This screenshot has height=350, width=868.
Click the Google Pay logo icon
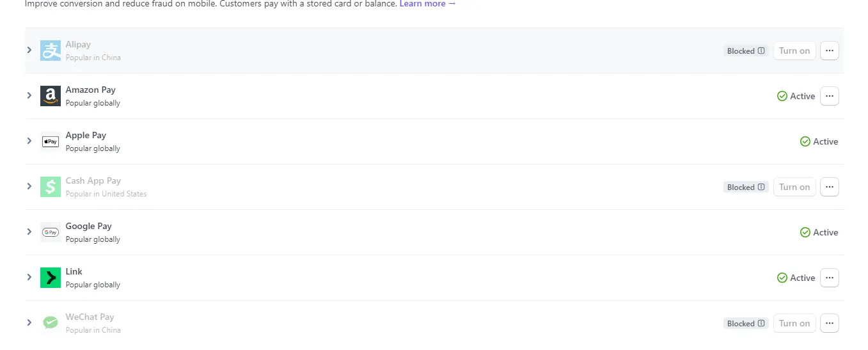51,232
